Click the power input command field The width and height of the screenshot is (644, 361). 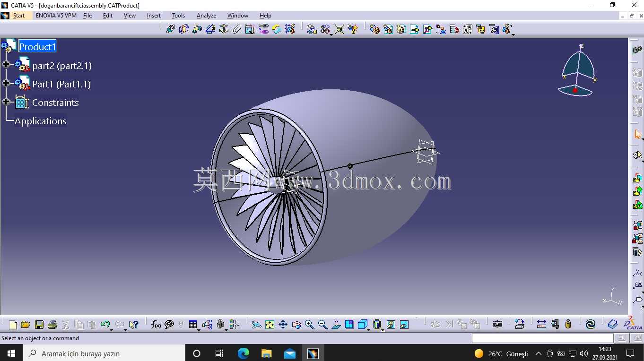(543, 338)
